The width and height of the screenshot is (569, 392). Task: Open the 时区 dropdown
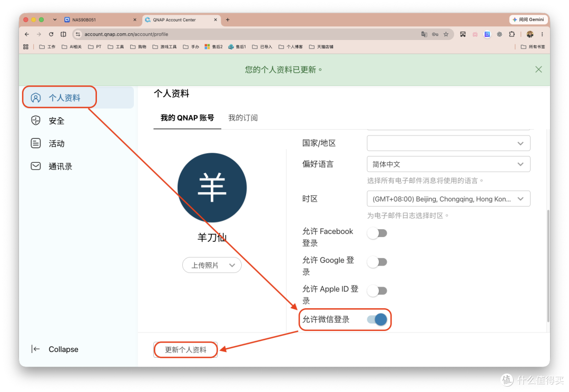[x=448, y=199]
